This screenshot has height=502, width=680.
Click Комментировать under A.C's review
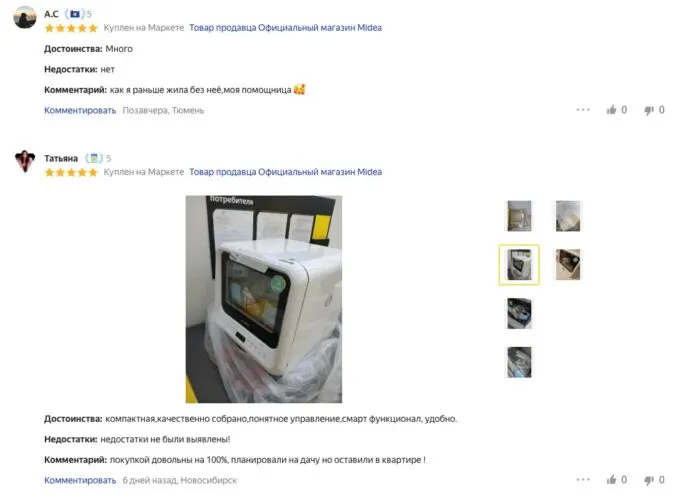pos(80,110)
